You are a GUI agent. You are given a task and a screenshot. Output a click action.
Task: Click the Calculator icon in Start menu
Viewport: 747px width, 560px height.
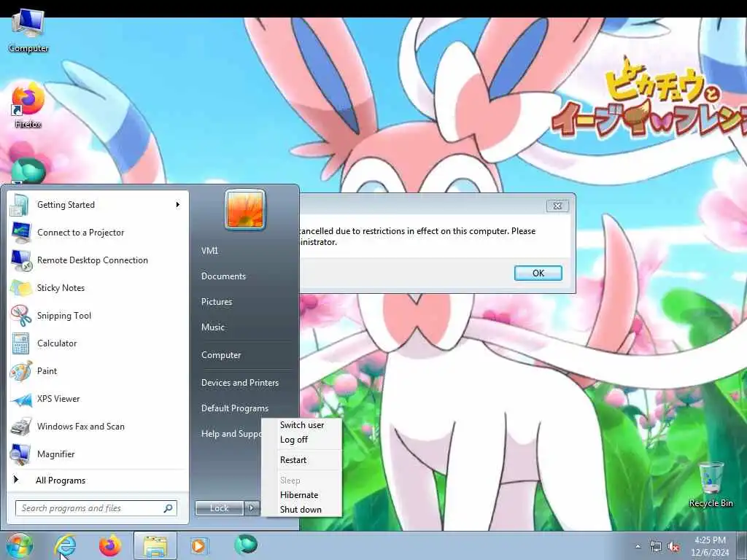click(20, 343)
